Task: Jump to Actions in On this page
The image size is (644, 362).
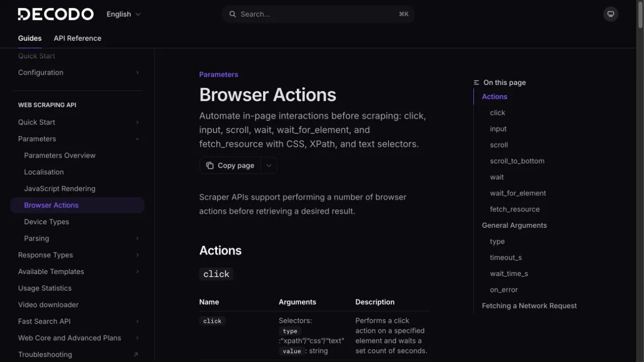Action: [494, 97]
